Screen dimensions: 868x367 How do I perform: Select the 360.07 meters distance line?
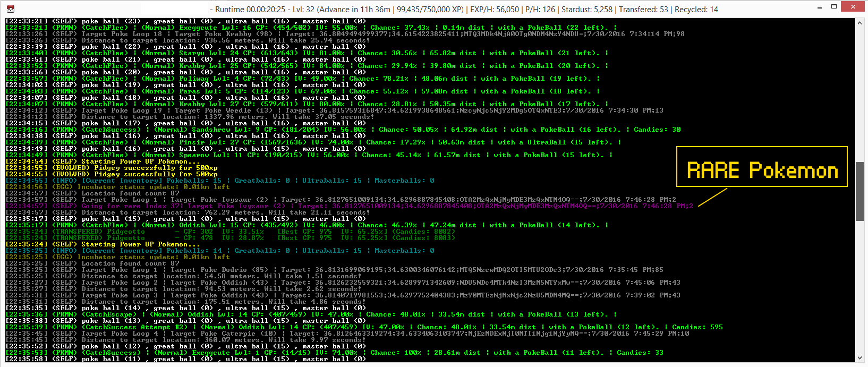[x=186, y=340]
